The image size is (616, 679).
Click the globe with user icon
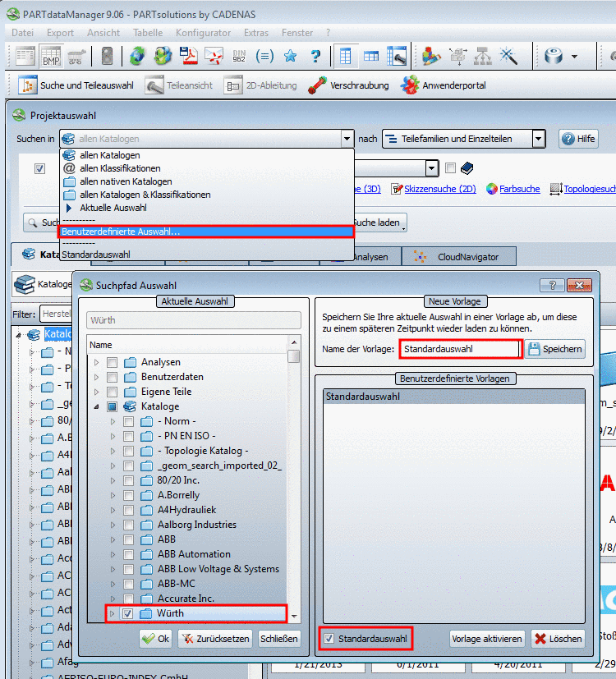[x=163, y=57]
